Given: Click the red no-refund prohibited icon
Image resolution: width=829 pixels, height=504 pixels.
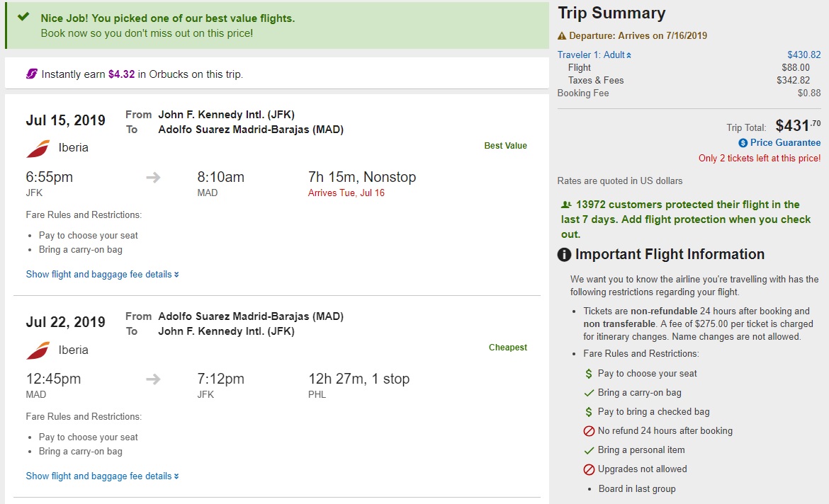Looking at the screenshot, I should pos(589,431).
